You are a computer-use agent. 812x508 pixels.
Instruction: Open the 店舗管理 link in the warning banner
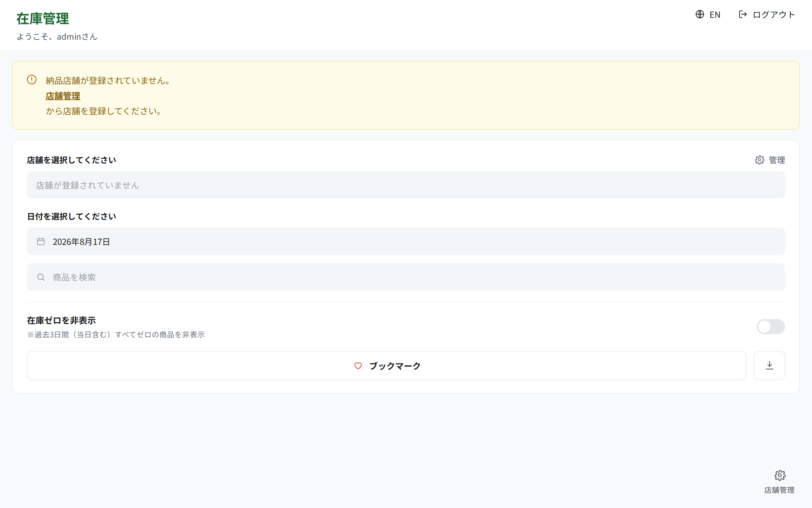(63, 96)
